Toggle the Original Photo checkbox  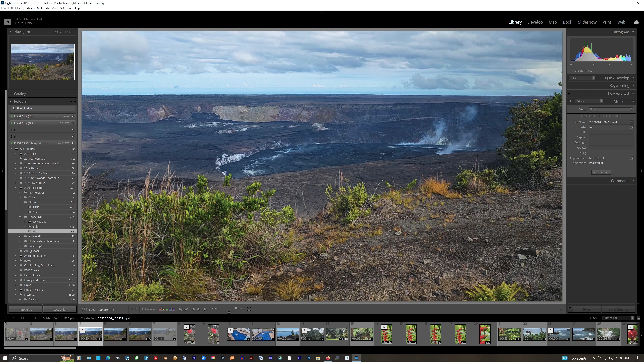point(571,70)
